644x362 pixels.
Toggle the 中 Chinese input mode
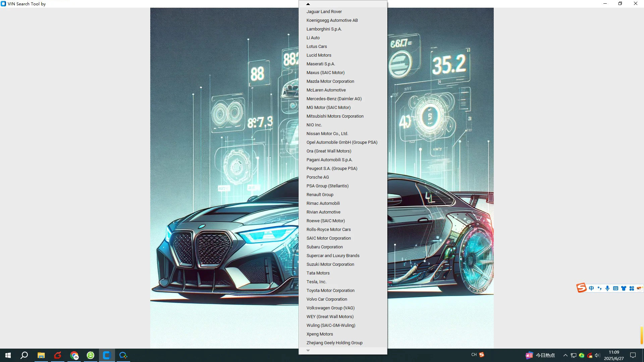[x=591, y=288]
